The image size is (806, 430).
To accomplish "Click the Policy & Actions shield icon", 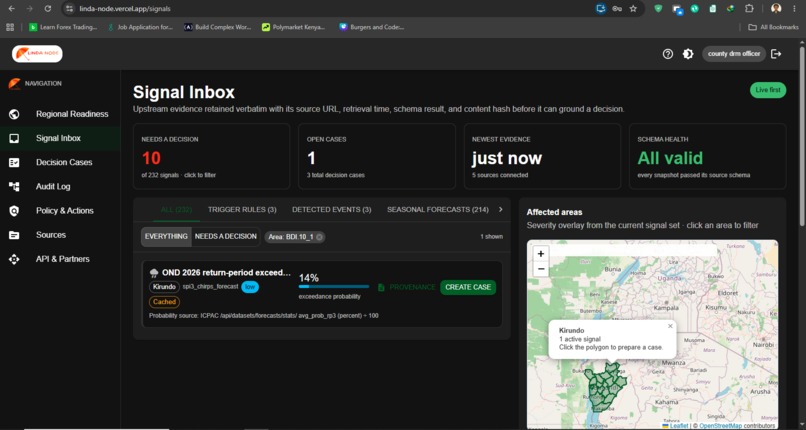I will click(x=14, y=211).
